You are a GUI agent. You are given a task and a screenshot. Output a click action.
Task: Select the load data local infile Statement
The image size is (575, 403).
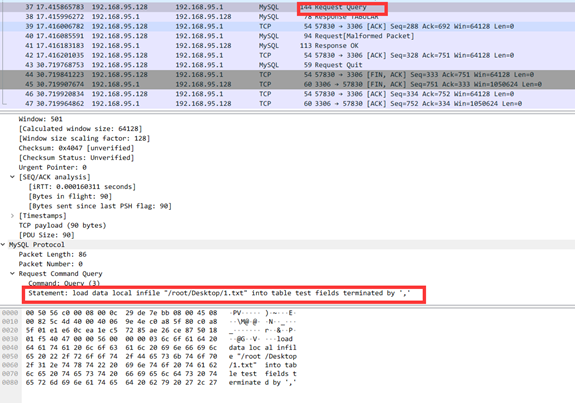219,293
